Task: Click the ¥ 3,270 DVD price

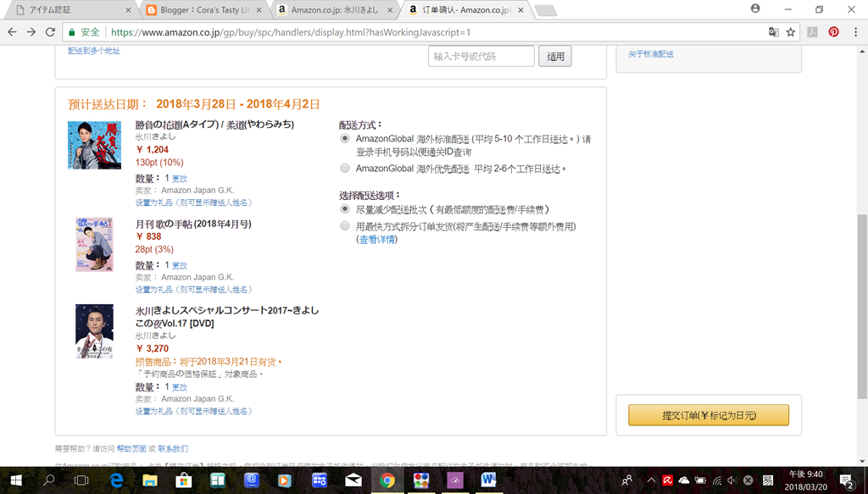Action: 153,348
